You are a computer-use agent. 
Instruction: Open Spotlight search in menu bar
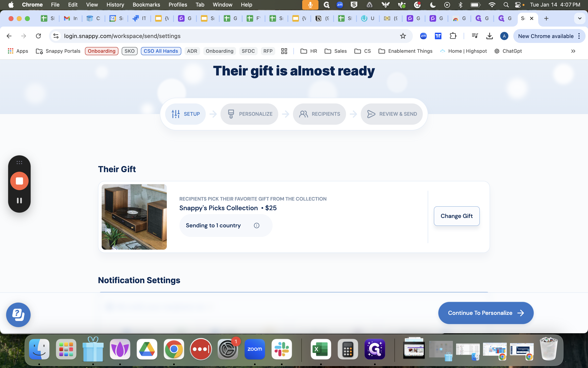coord(506,5)
